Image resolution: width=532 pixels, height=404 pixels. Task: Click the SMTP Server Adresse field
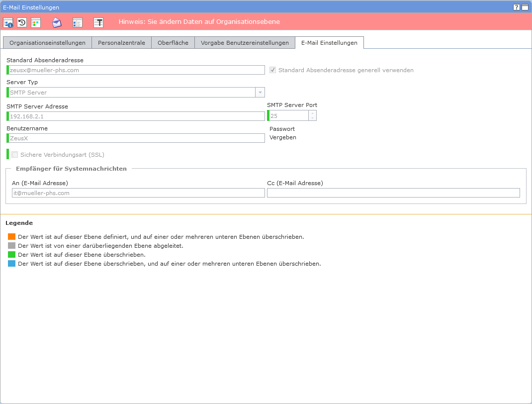pos(137,116)
